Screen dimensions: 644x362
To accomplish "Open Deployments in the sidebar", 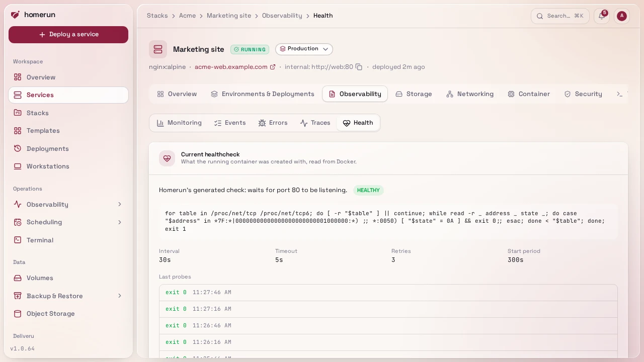I will [68, 149].
